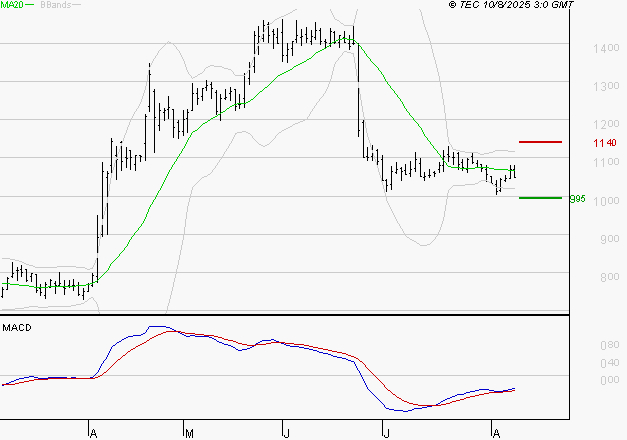Viewport: 627px width, 440px height.
Task: Click the 1200 price axis label
Action: (x=606, y=124)
